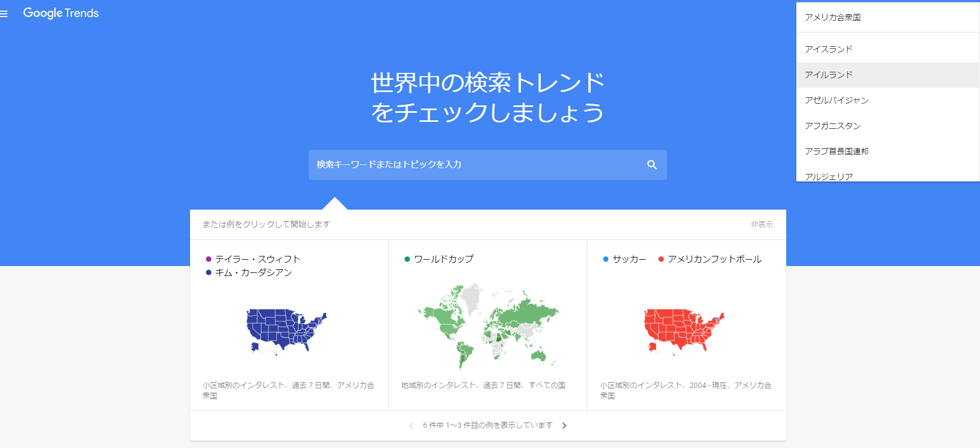Select アラブ首長国連邦 in the country list
This screenshot has height=448, width=980.
pyautogui.click(x=888, y=152)
